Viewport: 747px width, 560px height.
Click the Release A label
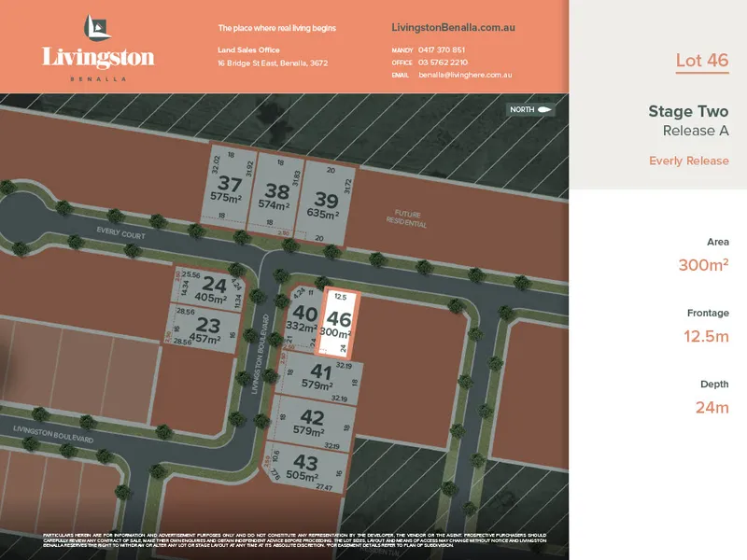click(696, 131)
